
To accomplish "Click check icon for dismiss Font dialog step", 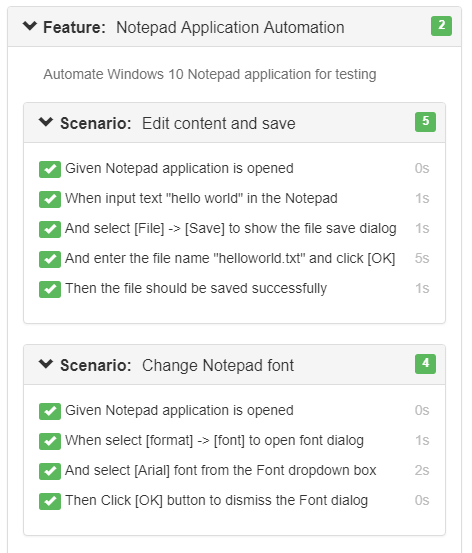I will [x=50, y=501].
